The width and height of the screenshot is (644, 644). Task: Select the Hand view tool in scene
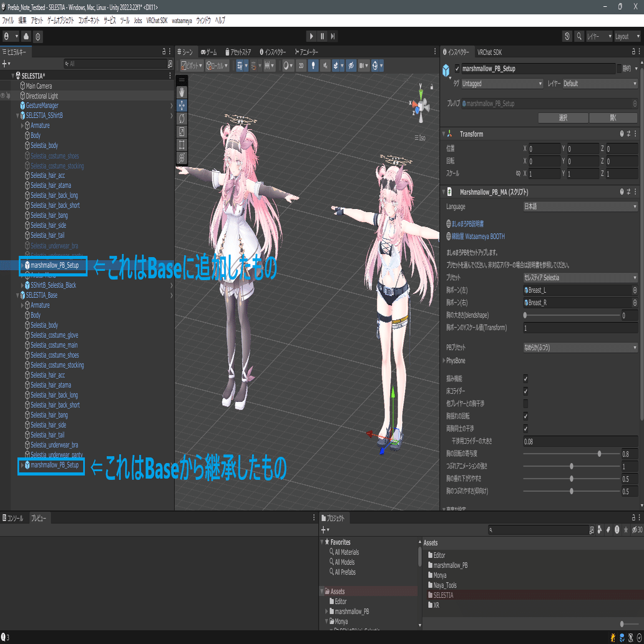(182, 92)
